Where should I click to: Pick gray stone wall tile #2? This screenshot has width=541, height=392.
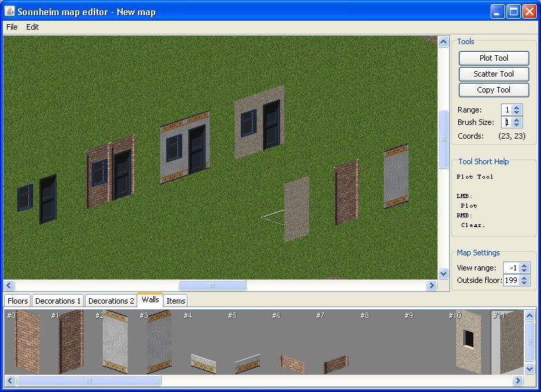pyautogui.click(x=115, y=342)
